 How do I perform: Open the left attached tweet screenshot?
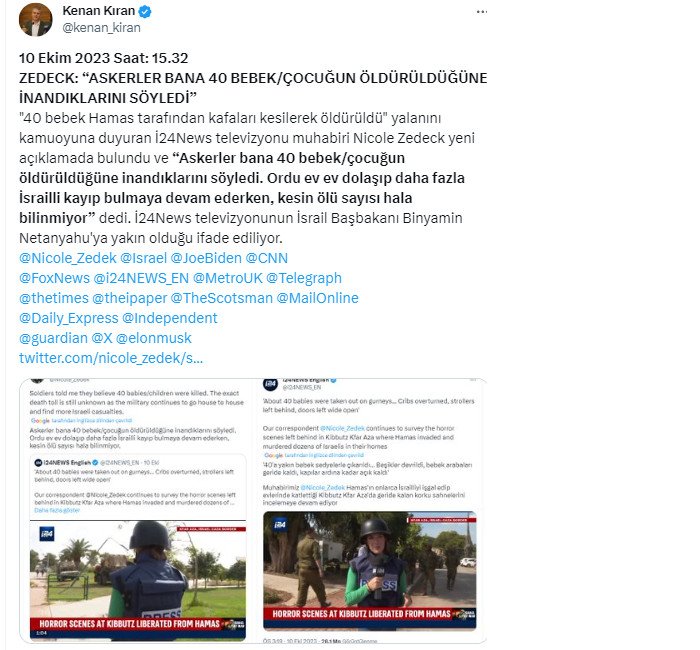tap(138, 510)
